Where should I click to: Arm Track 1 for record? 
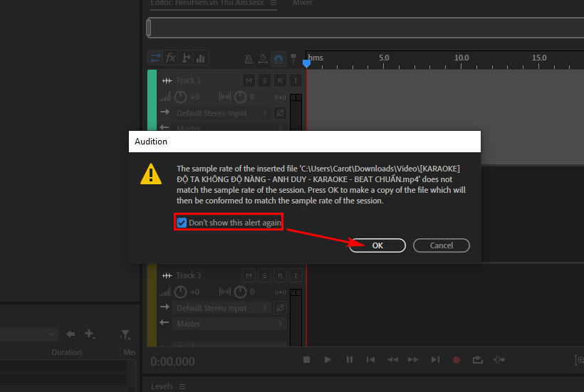click(x=280, y=80)
